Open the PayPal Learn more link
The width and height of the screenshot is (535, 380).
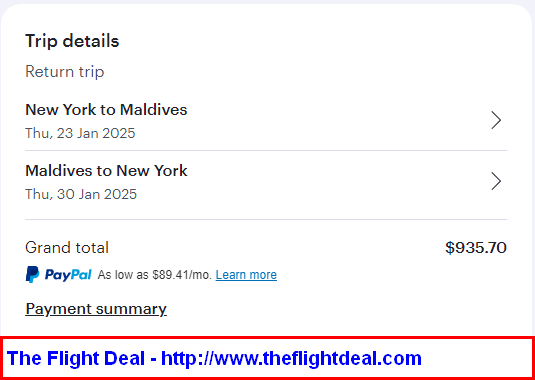click(246, 275)
